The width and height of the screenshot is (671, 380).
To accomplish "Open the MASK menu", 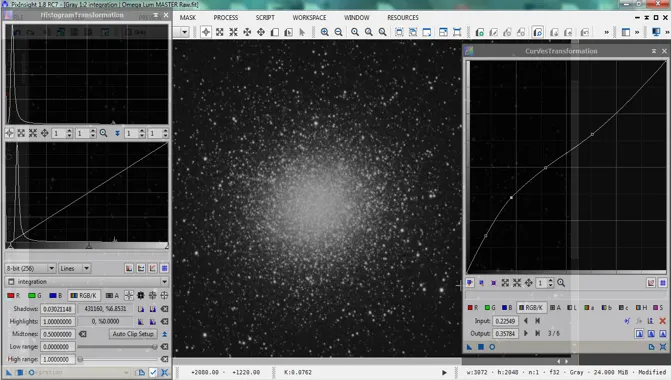I will (x=187, y=18).
